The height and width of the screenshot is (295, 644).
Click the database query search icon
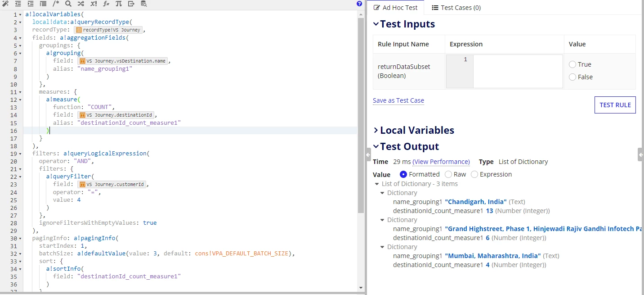coord(143,4)
